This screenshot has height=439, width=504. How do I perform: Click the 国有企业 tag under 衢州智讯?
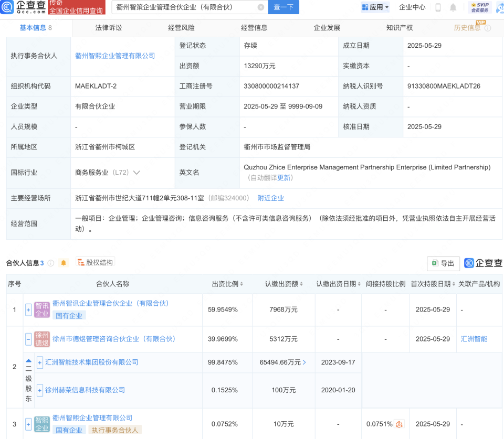69,316
